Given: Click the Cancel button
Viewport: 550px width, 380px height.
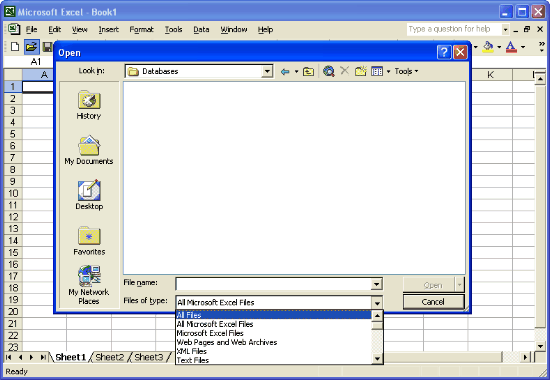Looking at the screenshot, I should (434, 302).
